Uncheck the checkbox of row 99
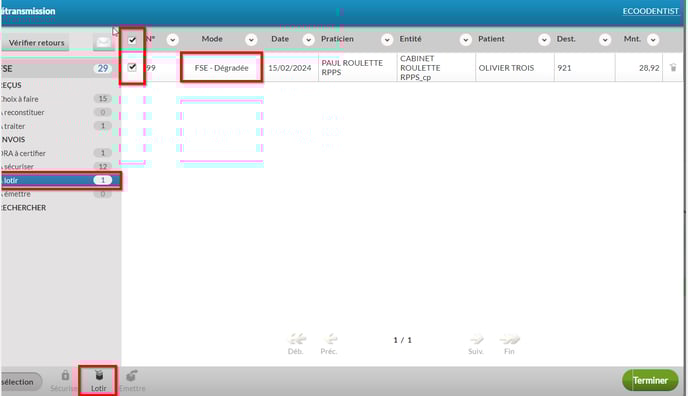The width and height of the screenshot is (688, 396). [x=132, y=67]
